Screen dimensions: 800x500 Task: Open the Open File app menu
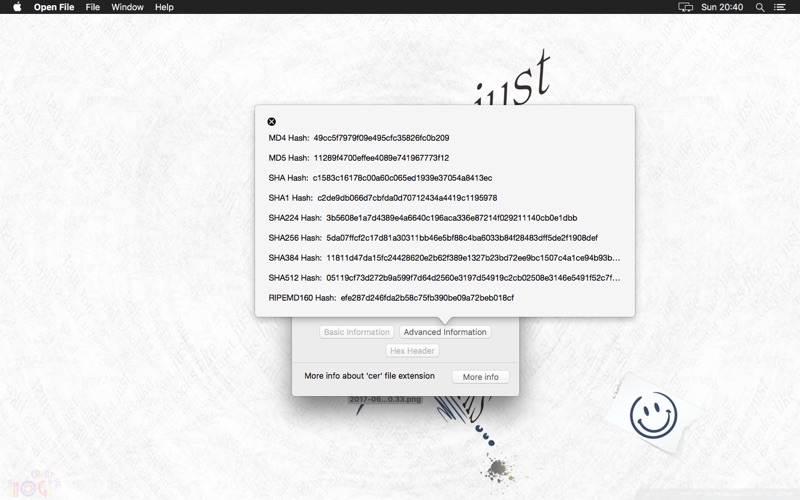(54, 7)
